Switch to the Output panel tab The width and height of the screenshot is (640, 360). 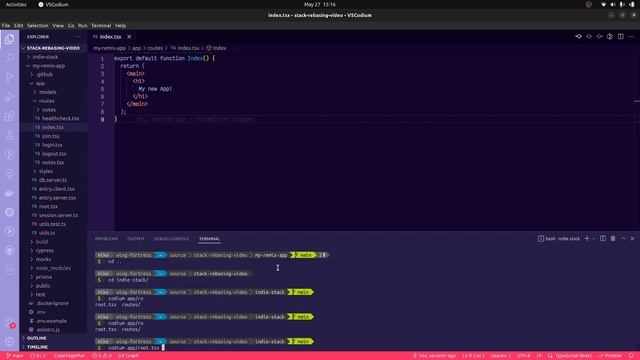tap(136, 239)
